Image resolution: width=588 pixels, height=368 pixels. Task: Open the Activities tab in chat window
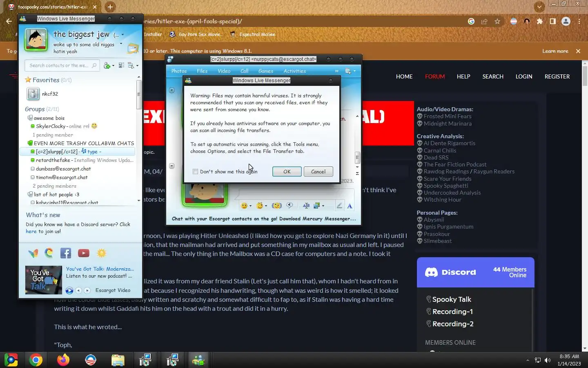point(295,71)
